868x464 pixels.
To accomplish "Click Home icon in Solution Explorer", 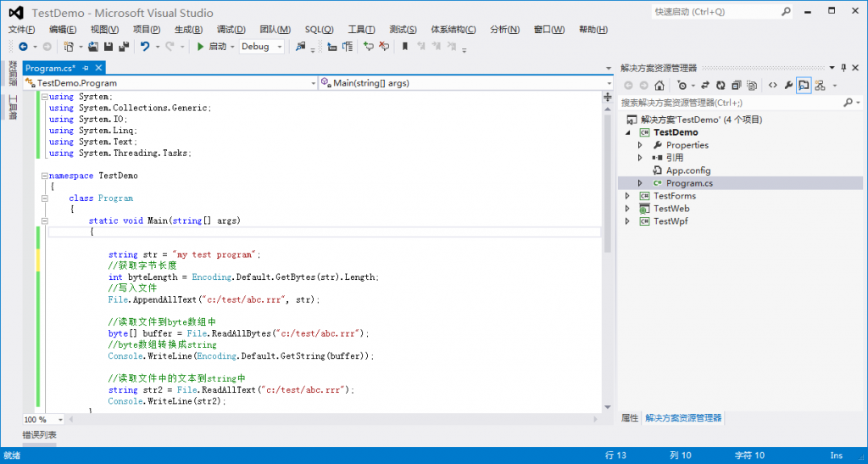I will point(659,86).
